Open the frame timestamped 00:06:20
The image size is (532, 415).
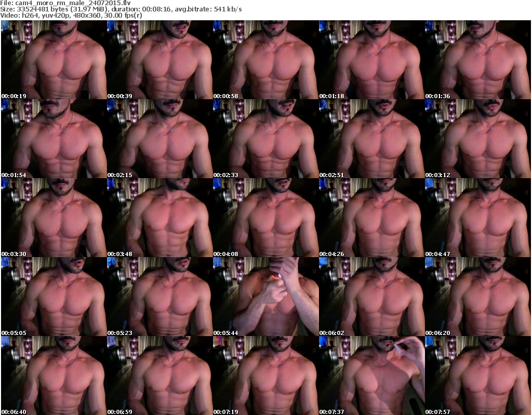coord(477,297)
